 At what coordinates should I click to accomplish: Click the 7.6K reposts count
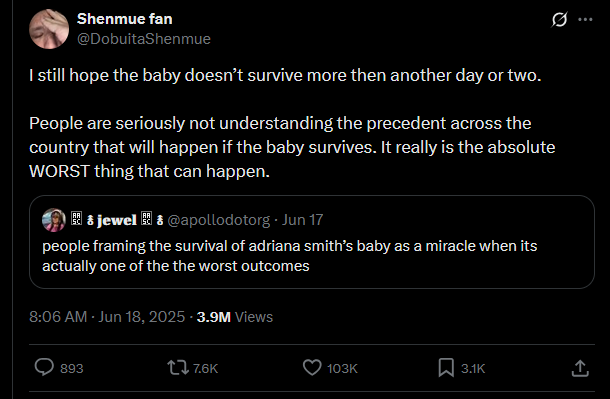[205, 368]
